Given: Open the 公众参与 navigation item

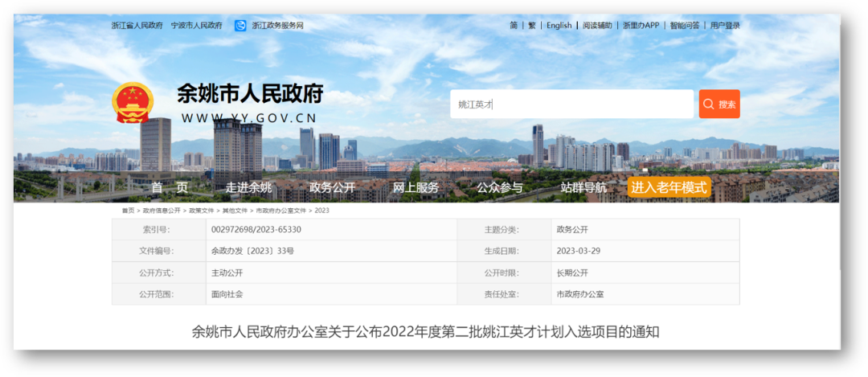Looking at the screenshot, I should pyautogui.click(x=499, y=188).
